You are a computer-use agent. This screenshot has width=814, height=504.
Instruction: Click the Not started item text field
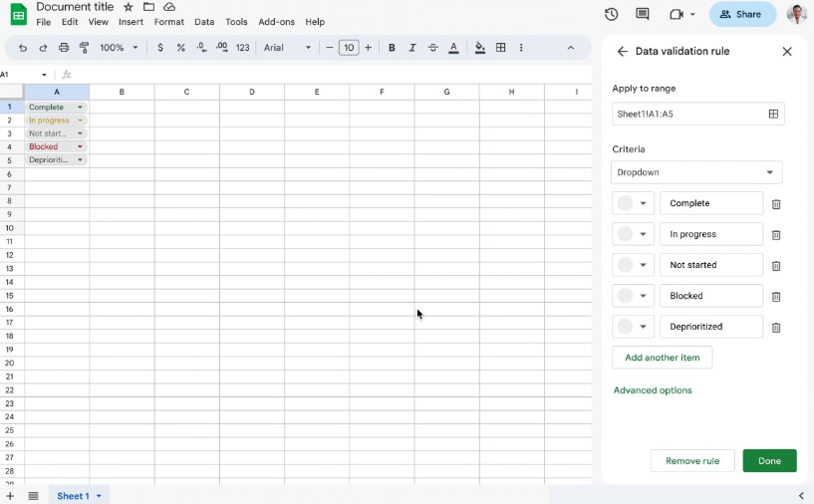pos(711,265)
